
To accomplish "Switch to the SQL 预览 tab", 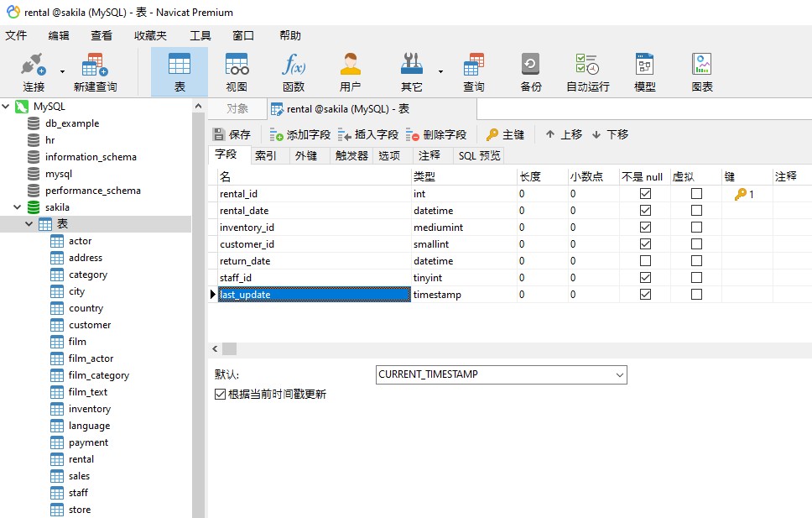I will pyautogui.click(x=480, y=155).
